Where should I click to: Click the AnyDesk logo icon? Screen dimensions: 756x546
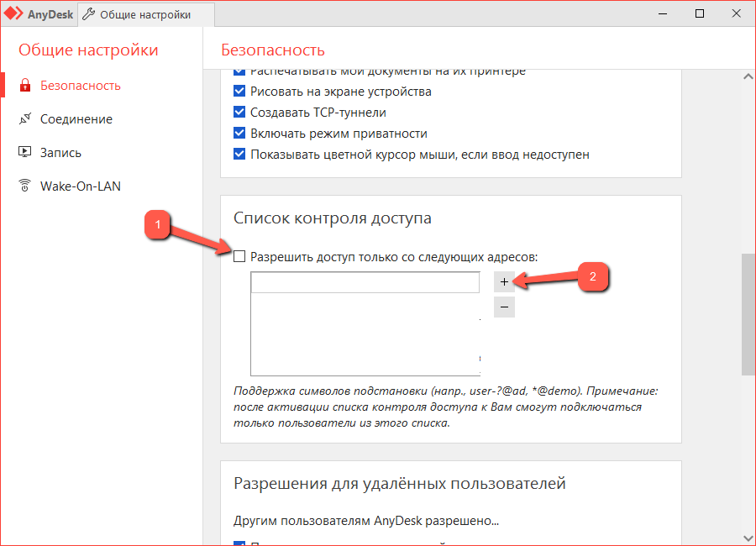(13, 13)
